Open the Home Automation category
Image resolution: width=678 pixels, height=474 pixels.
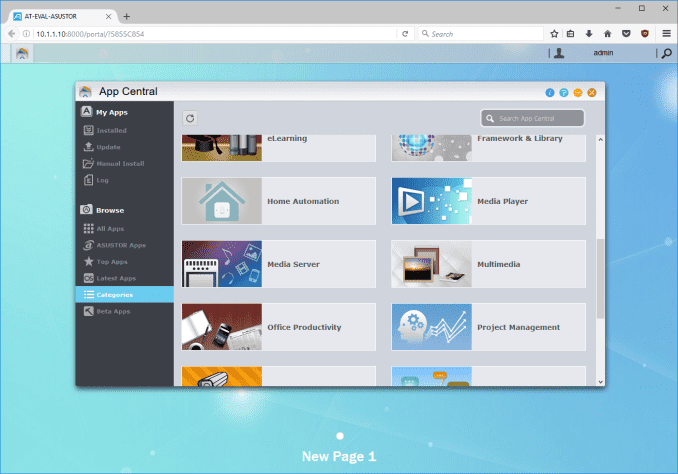tap(278, 201)
